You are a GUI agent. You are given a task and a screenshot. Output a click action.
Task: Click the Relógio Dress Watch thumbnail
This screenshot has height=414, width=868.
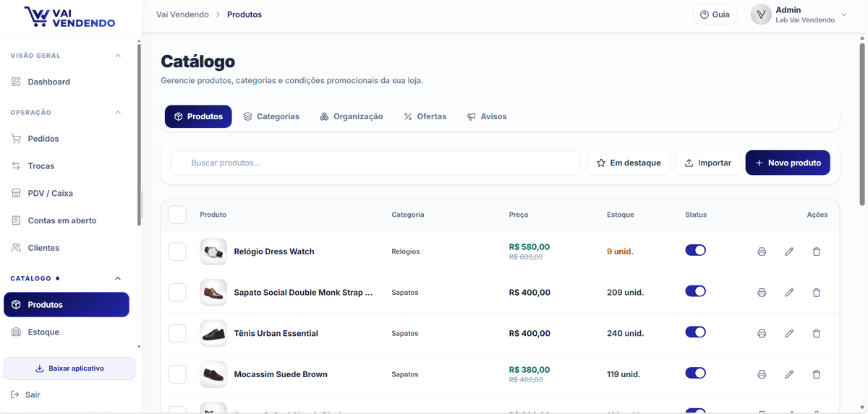[x=213, y=251]
